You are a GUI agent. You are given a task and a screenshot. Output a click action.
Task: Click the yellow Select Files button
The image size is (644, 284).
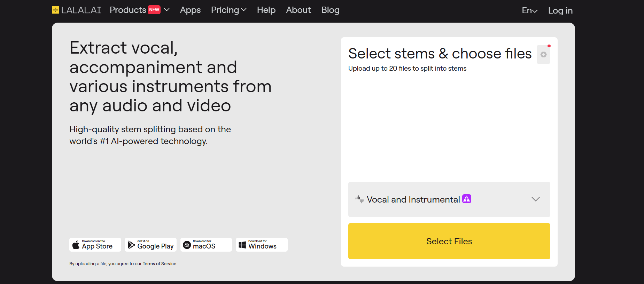click(449, 241)
